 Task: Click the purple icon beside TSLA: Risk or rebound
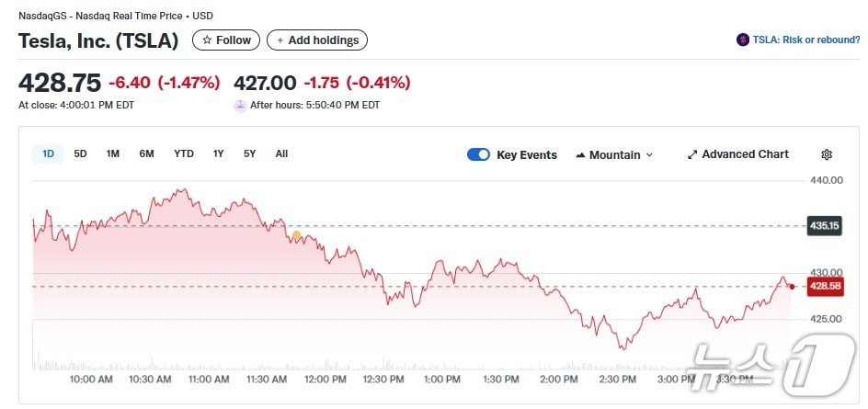pos(743,40)
